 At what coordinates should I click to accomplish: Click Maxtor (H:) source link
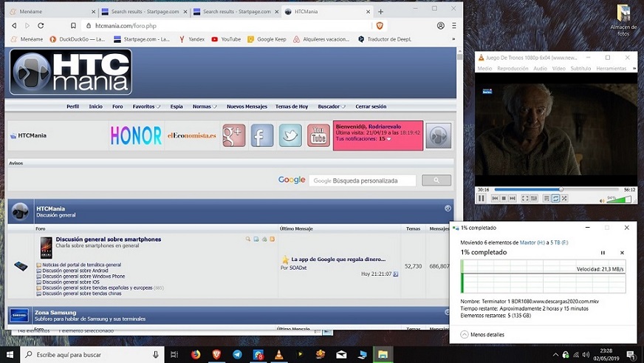pos(532,242)
